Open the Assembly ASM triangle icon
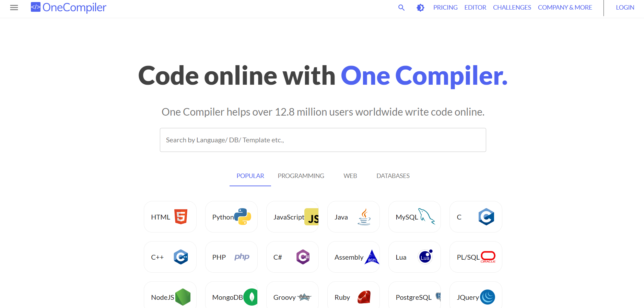The image size is (644, 308). point(372,257)
